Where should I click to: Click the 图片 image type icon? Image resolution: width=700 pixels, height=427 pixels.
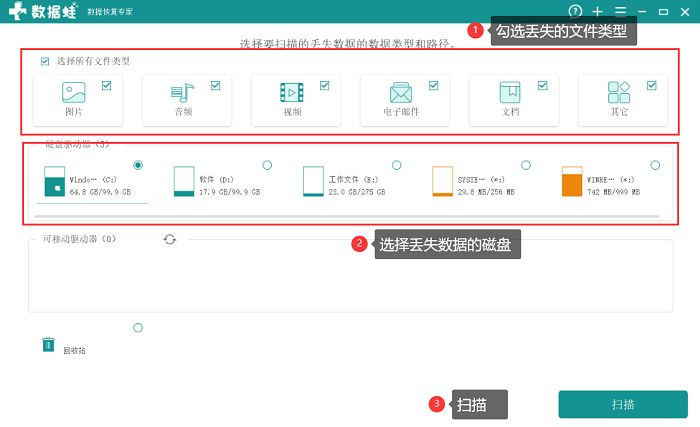(x=74, y=92)
